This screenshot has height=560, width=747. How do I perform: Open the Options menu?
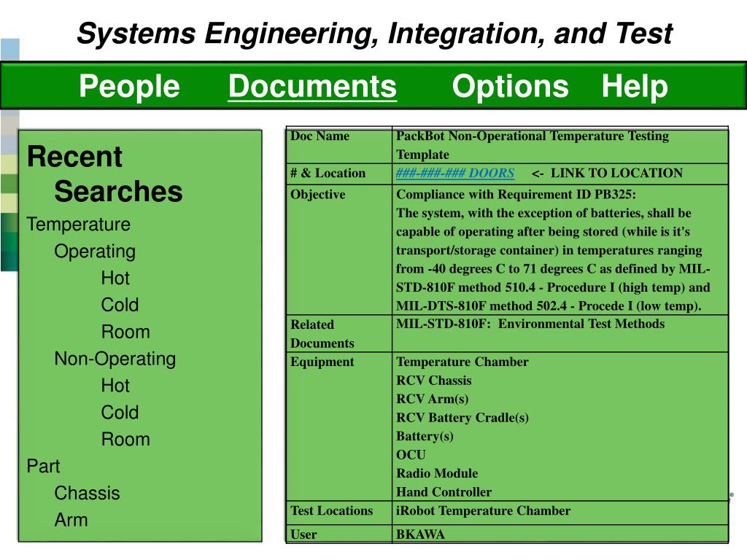tap(510, 86)
